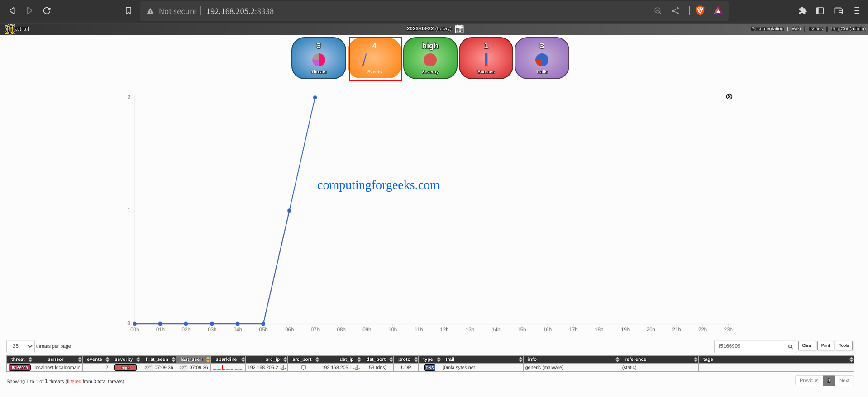Click the red high severity badge

(x=125, y=368)
